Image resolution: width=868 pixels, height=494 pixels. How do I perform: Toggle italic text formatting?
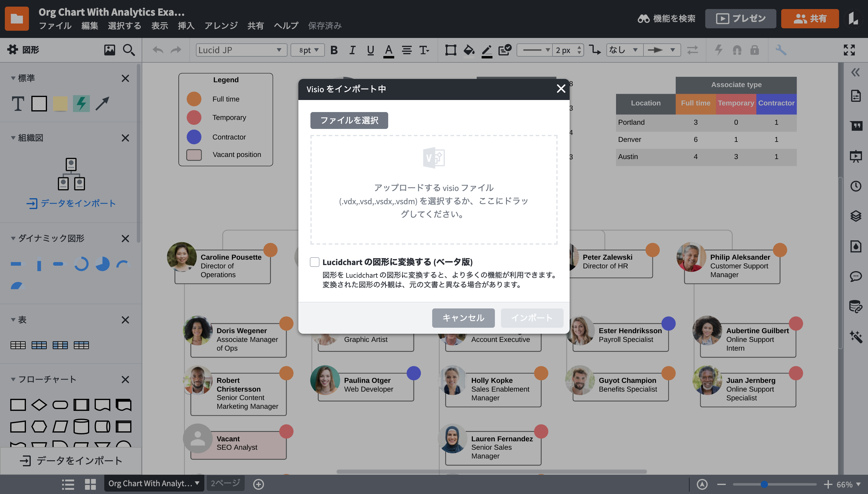[352, 50]
